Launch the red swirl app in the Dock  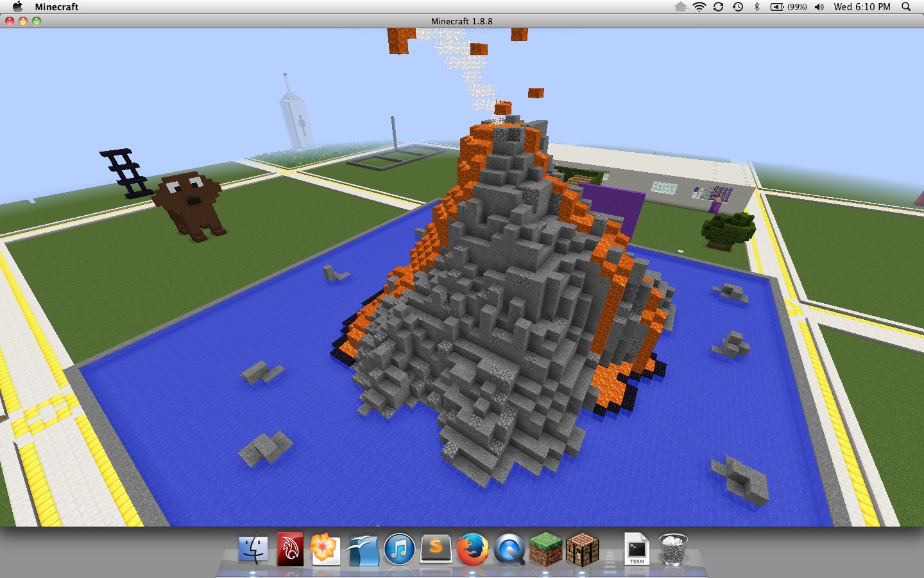click(289, 550)
